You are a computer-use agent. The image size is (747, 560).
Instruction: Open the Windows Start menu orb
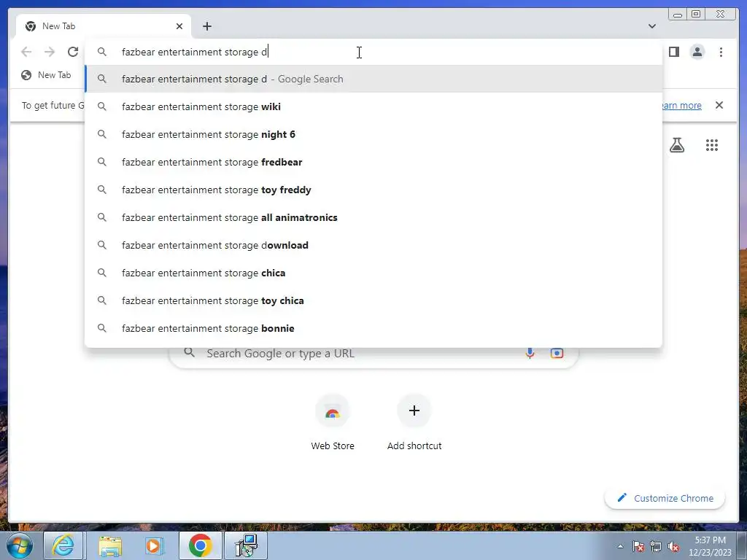20,545
